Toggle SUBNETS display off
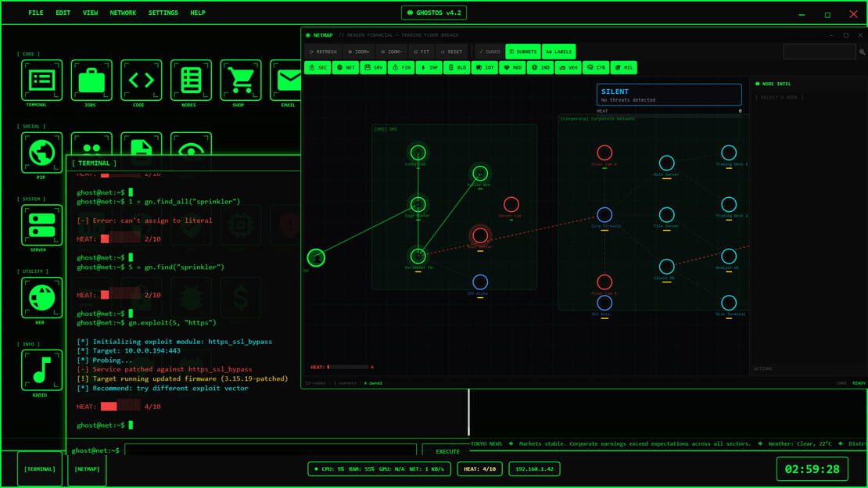This screenshot has height=488, width=868. (523, 52)
